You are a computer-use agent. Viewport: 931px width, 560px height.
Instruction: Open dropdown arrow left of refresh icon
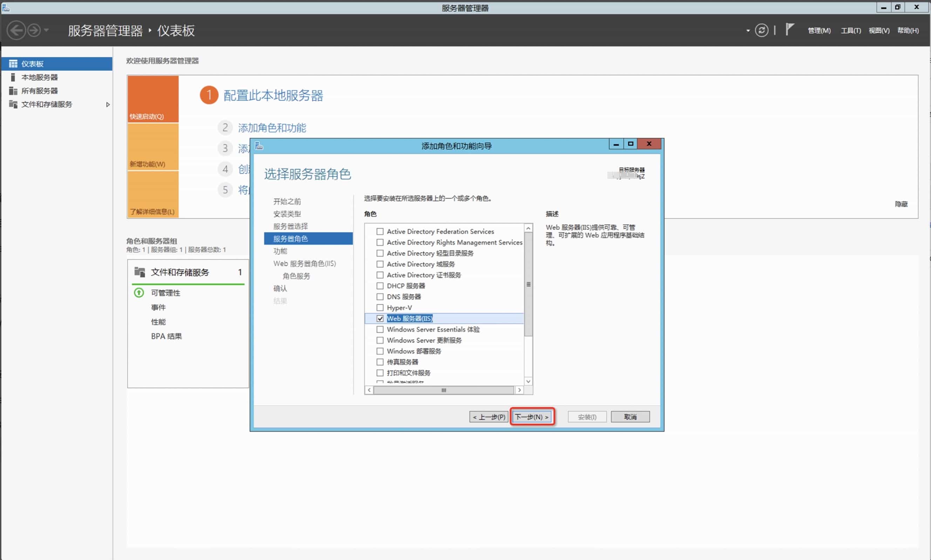point(748,30)
